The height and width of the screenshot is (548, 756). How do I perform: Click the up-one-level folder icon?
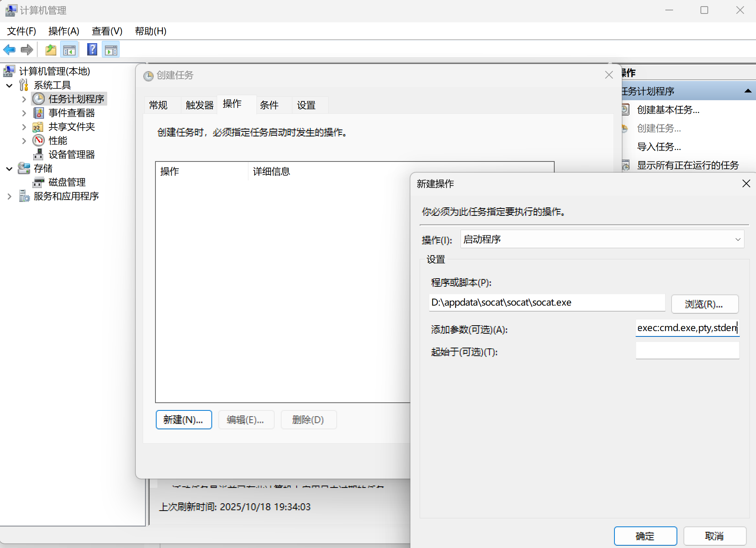(x=51, y=50)
